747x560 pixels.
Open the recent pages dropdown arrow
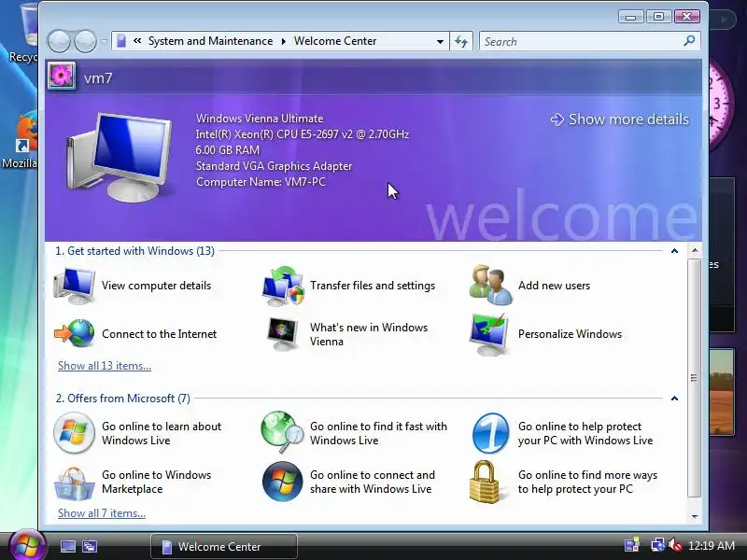point(104,41)
